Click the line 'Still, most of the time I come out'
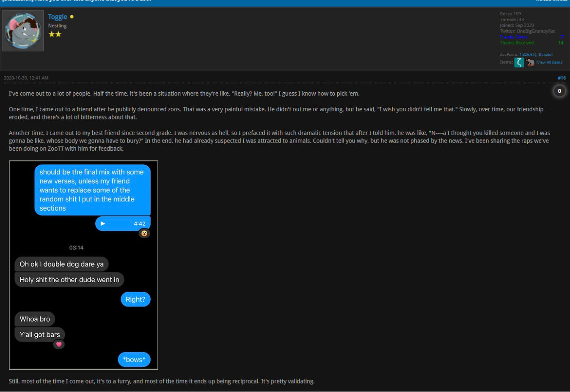This screenshot has height=392, width=570. [x=162, y=381]
